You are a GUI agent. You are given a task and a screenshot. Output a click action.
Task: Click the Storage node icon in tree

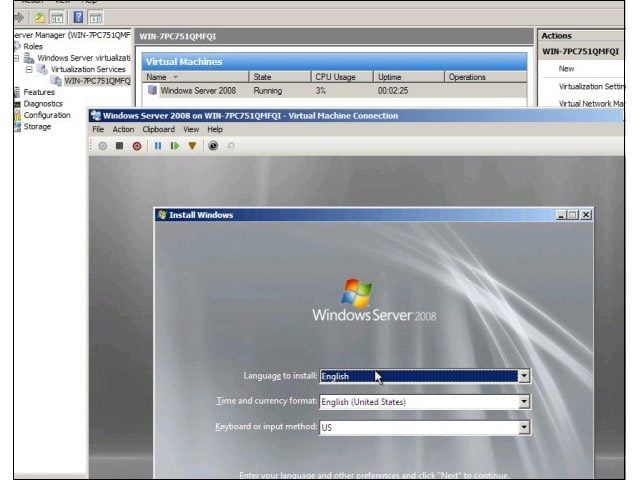click(x=18, y=127)
